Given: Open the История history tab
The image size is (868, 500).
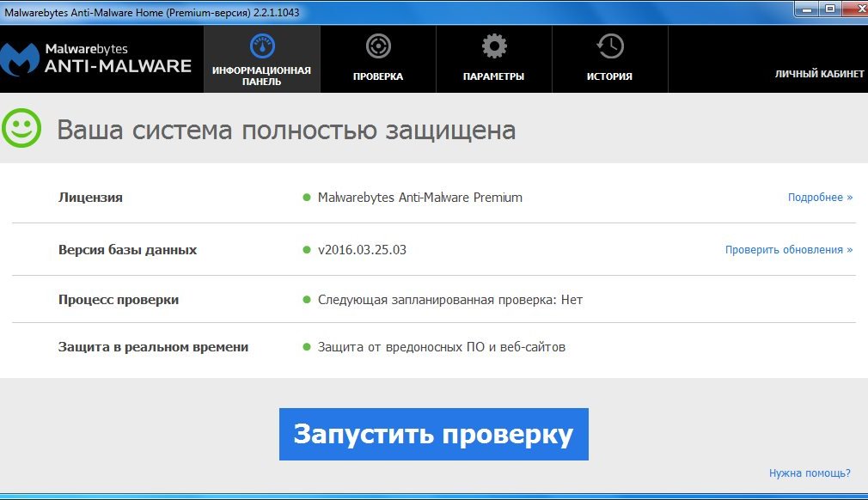Looking at the screenshot, I should point(609,58).
